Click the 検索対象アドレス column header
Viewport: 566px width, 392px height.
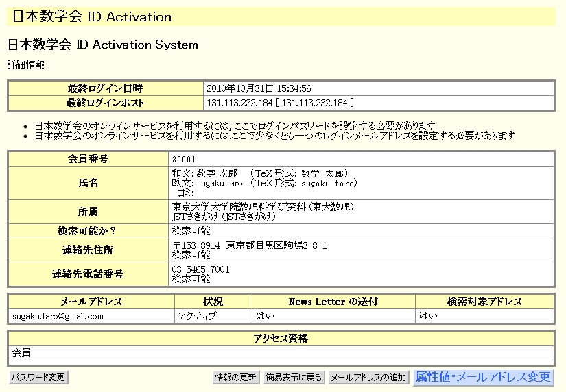484,302
